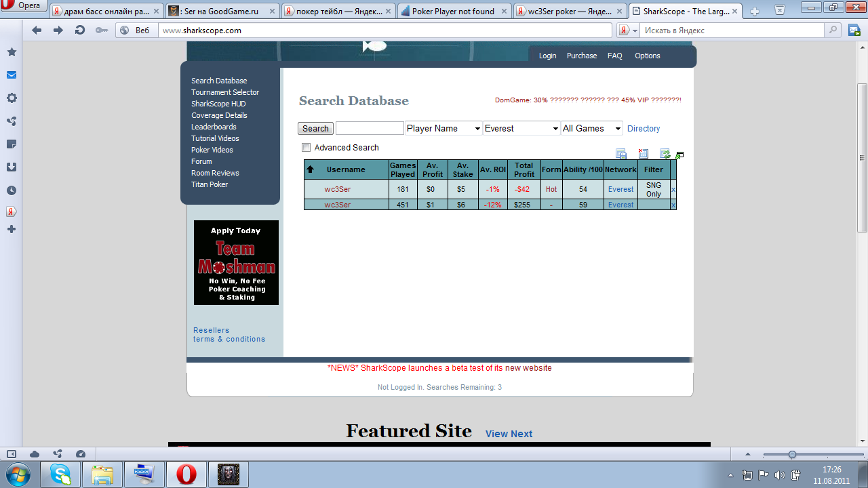Add a new panel with the plus icon
Image resolution: width=868 pixels, height=488 pixels.
click(12, 230)
